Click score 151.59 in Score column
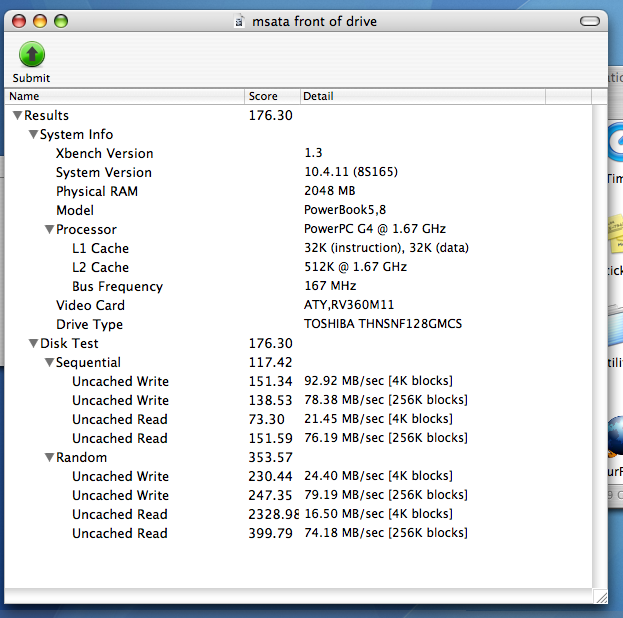Screen dimensions: 623x618 [x=271, y=438]
